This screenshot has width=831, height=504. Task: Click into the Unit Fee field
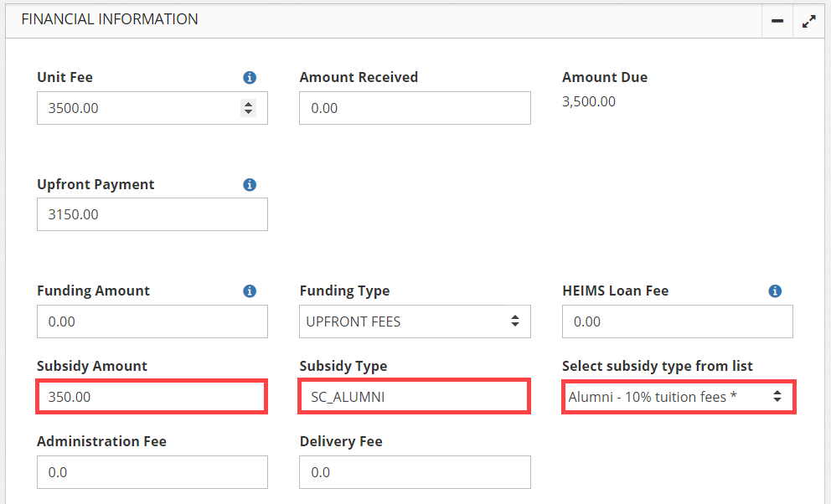click(x=134, y=108)
